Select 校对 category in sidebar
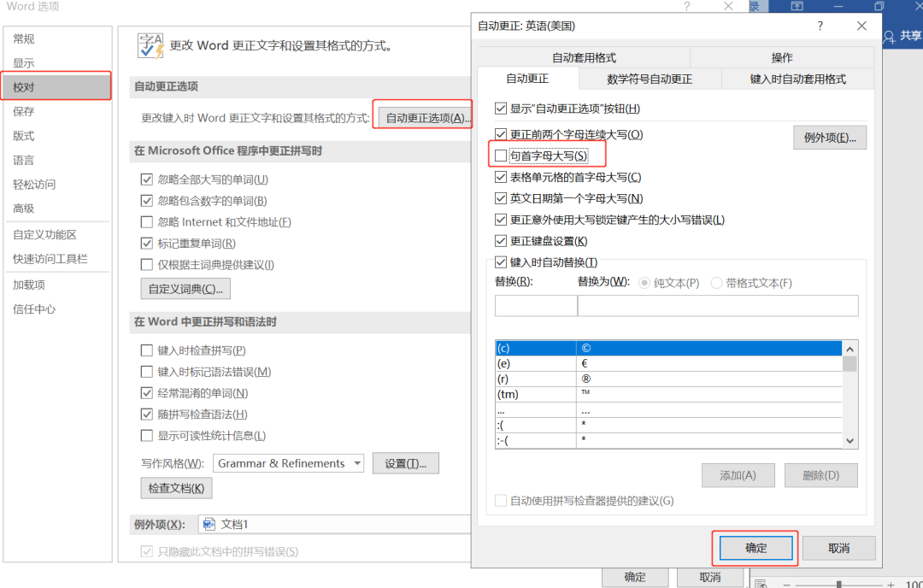The width and height of the screenshot is (923, 588). coord(57,87)
